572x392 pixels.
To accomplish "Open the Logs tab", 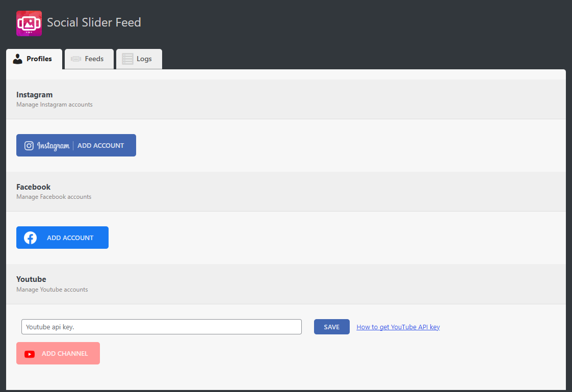I will (139, 59).
